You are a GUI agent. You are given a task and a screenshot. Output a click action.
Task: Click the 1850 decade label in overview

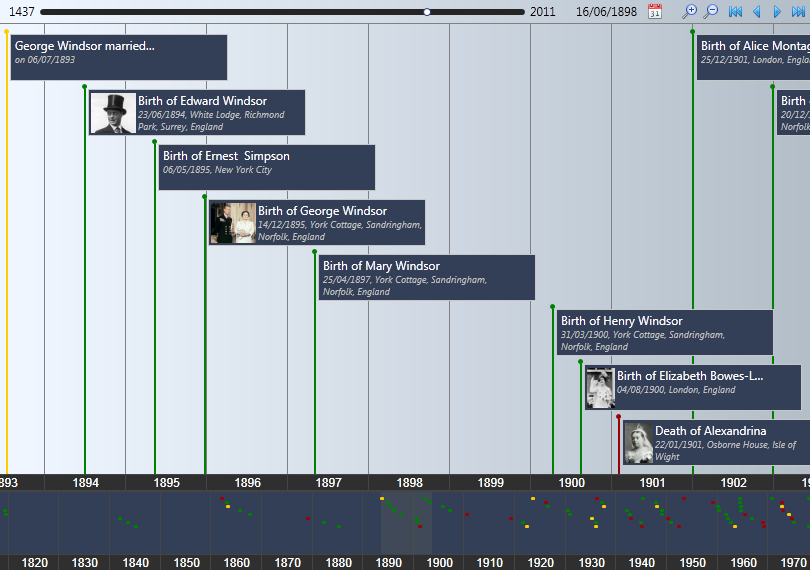coord(186,562)
